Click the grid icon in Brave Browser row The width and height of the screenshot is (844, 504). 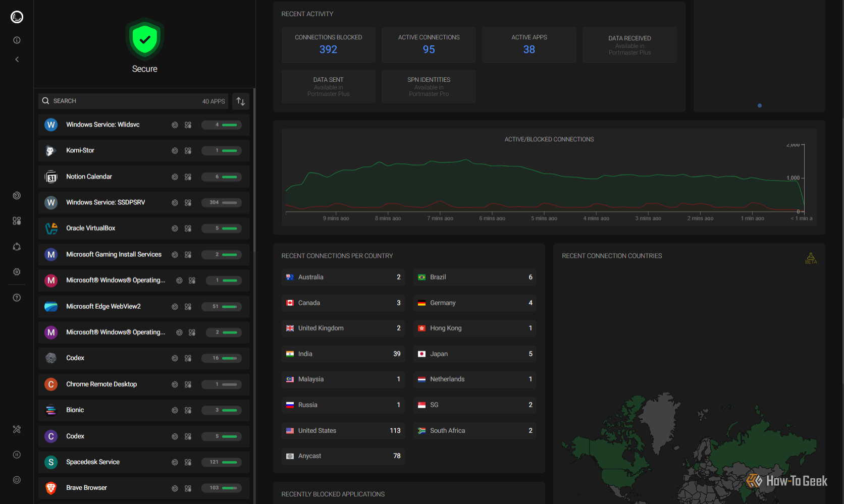[188, 488]
